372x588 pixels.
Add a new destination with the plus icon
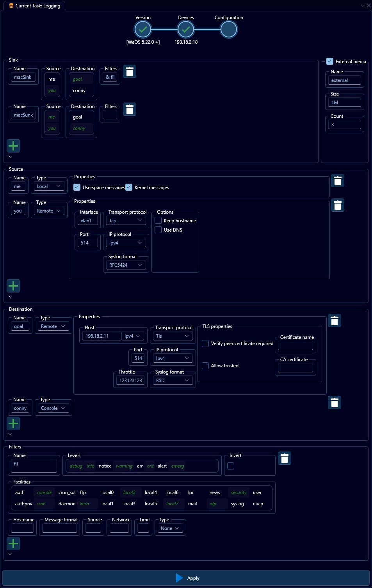tap(13, 423)
